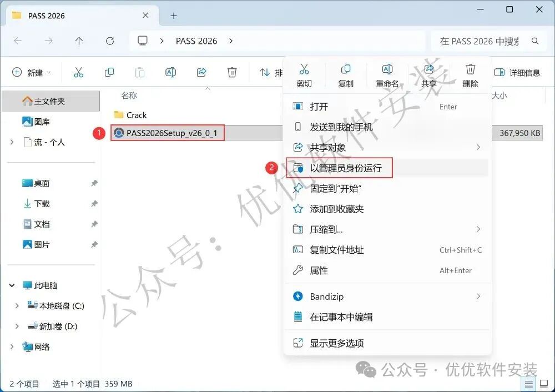Select 主文件夹 in sidebar
This screenshot has height=392, width=555.
coord(51,101)
